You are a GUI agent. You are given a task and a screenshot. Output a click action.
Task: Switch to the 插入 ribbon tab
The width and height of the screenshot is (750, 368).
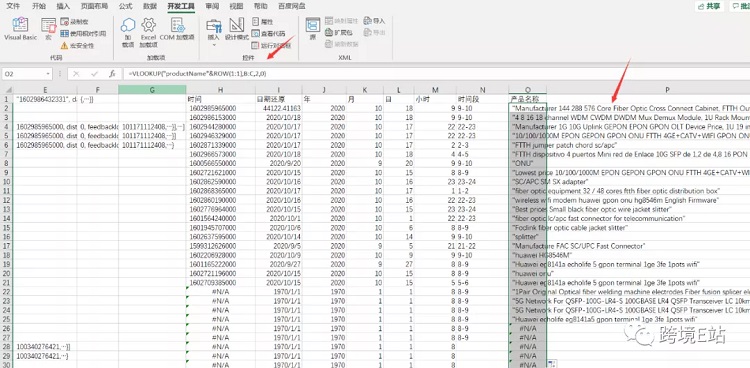click(x=63, y=6)
